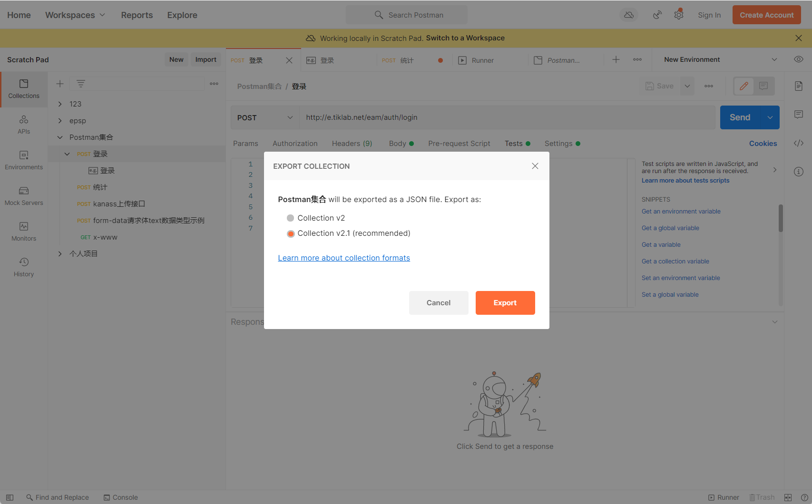Image resolution: width=812 pixels, height=504 pixels.
Task: Switch to the Pre-request Script tab
Action: click(x=459, y=144)
